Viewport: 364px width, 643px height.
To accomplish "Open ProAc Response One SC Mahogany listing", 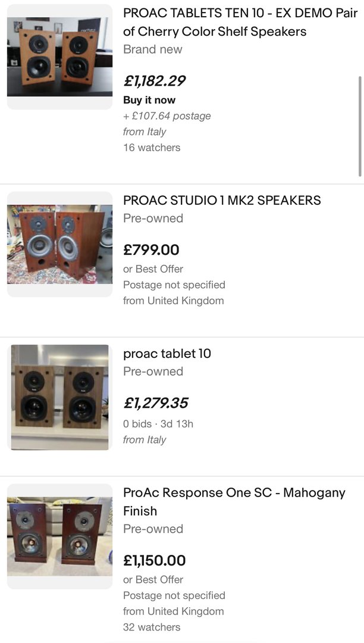I will 234,501.
